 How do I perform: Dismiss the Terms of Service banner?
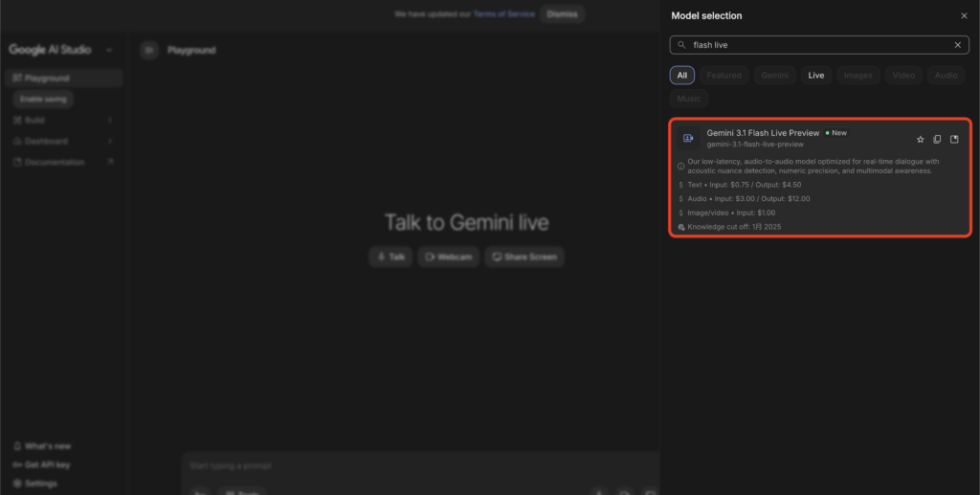[x=562, y=13]
